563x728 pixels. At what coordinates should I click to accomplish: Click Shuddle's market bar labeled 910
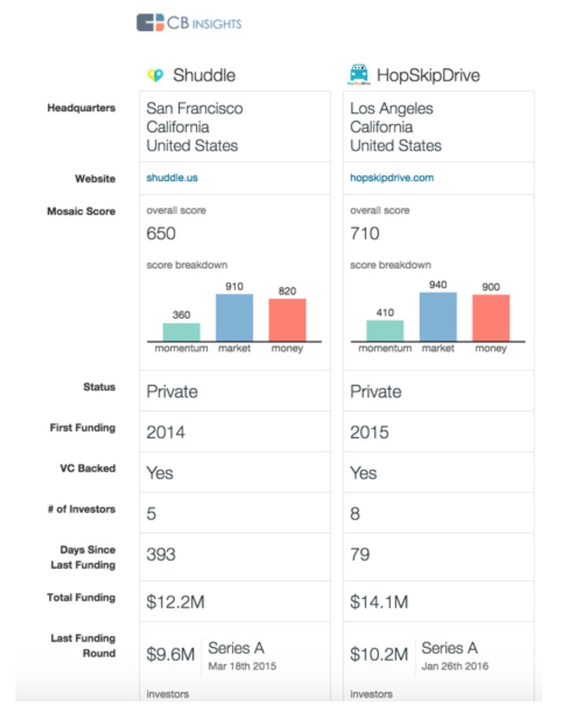[235, 318]
